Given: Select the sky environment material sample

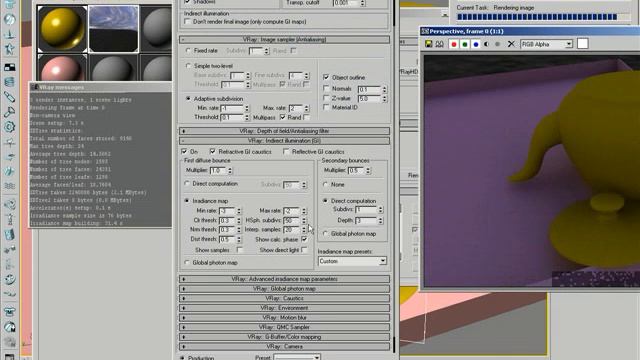Looking at the screenshot, I should point(113,29).
